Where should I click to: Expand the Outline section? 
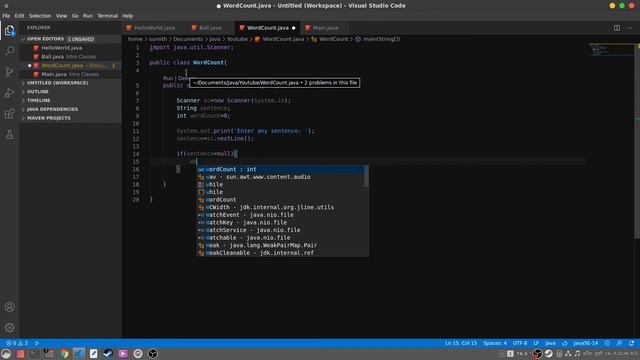(x=38, y=91)
